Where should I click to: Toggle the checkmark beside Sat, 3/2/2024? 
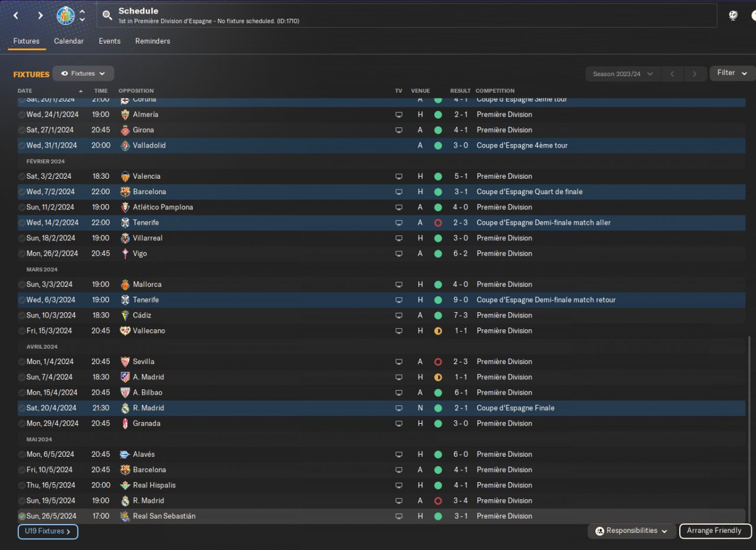[x=22, y=176]
